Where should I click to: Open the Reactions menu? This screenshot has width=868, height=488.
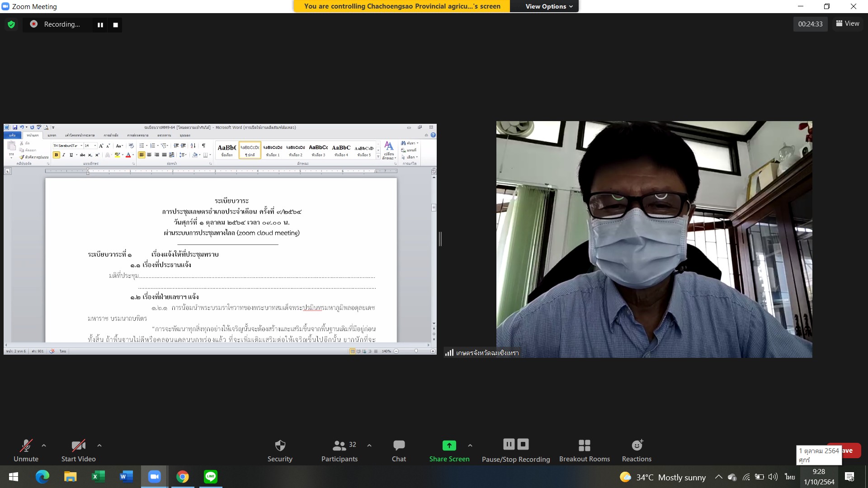[637, 451]
